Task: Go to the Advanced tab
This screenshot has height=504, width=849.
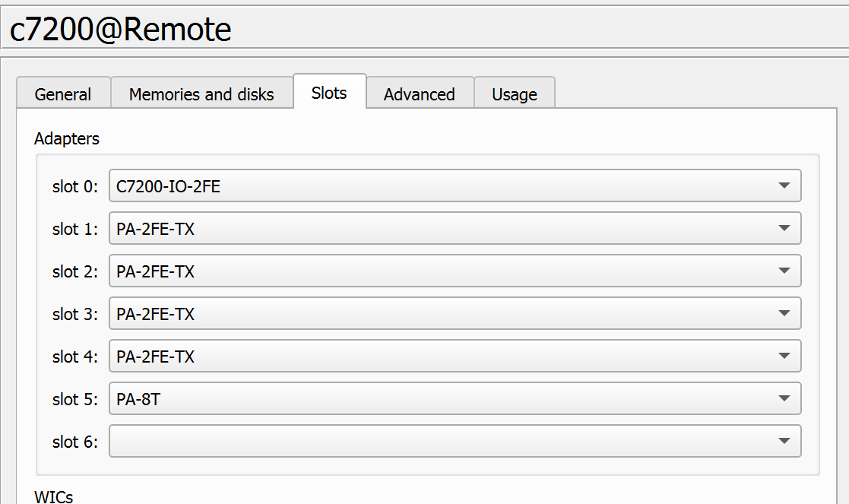Action: (419, 94)
